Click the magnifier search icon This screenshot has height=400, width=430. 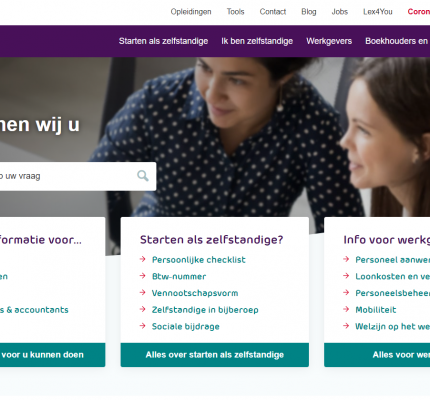click(x=143, y=176)
